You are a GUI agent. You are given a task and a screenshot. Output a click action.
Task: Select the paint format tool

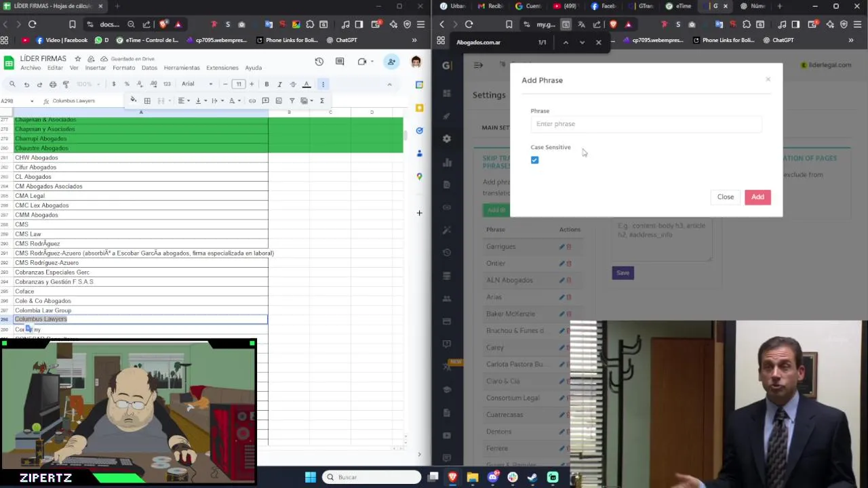66,84
